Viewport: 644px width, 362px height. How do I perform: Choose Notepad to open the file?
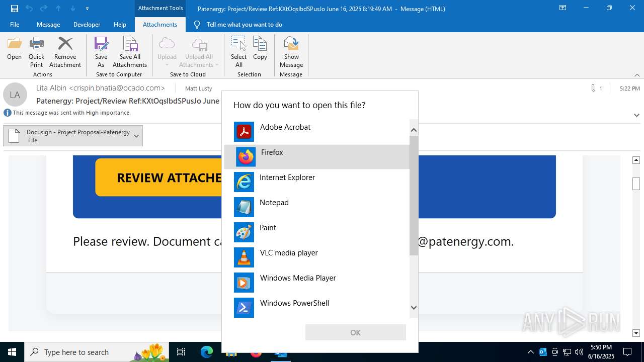317,207
